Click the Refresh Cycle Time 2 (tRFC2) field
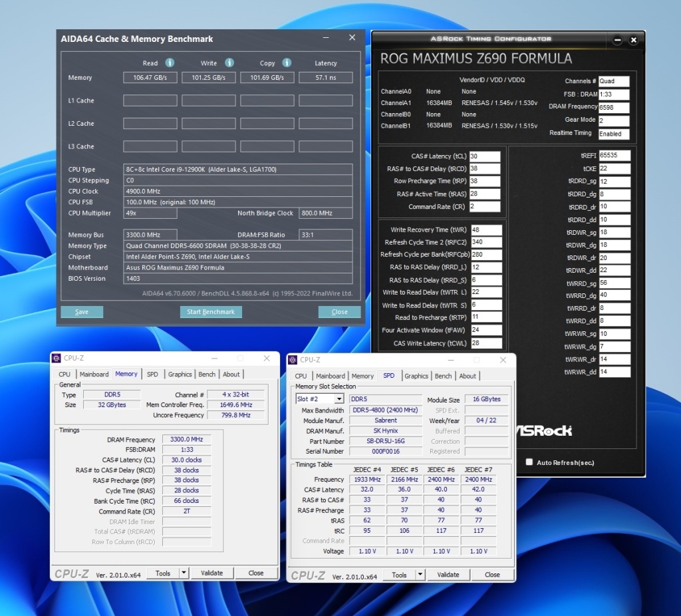 [486, 242]
